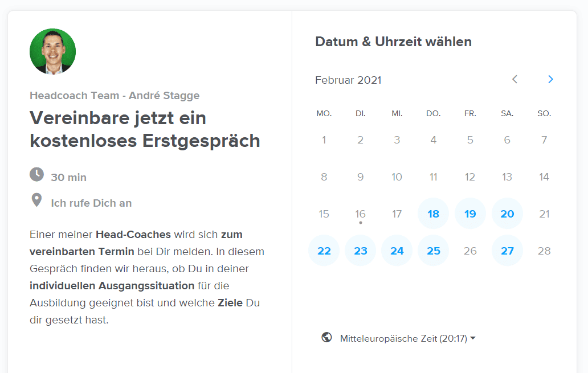This screenshot has width=588, height=373.
Task: Select February 18 on the calendar
Action: point(434,214)
